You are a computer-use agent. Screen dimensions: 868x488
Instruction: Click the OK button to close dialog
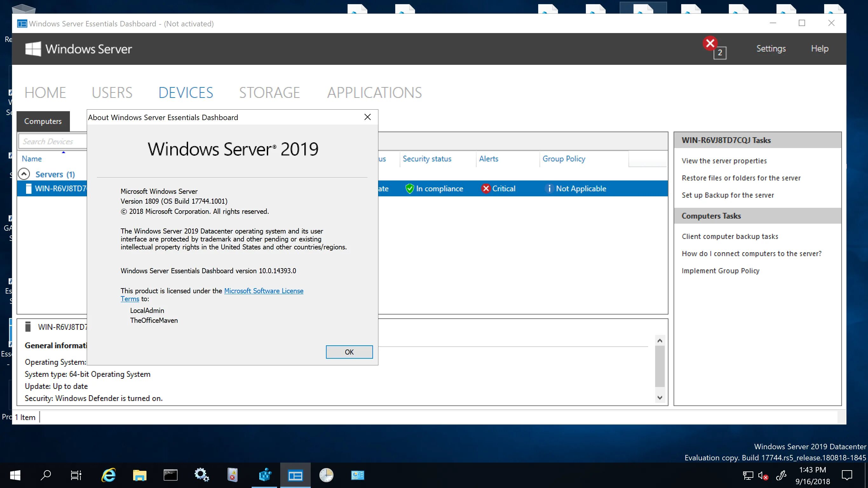tap(349, 352)
